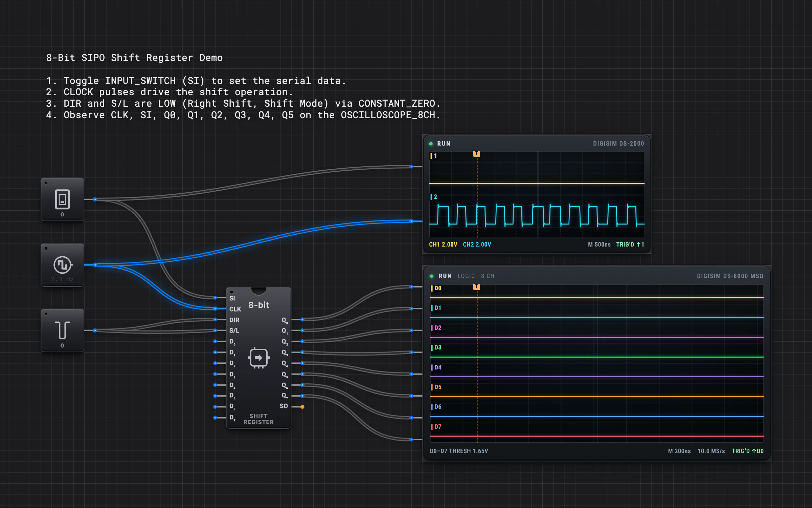Select D1 channel label on logic analyzer

point(436,308)
